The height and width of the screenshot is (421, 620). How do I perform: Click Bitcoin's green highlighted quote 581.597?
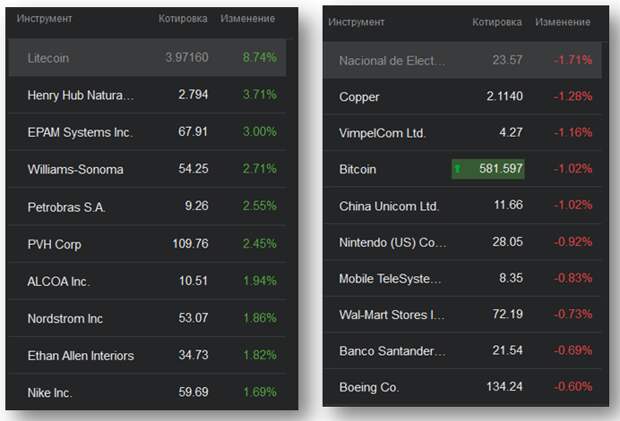point(488,169)
